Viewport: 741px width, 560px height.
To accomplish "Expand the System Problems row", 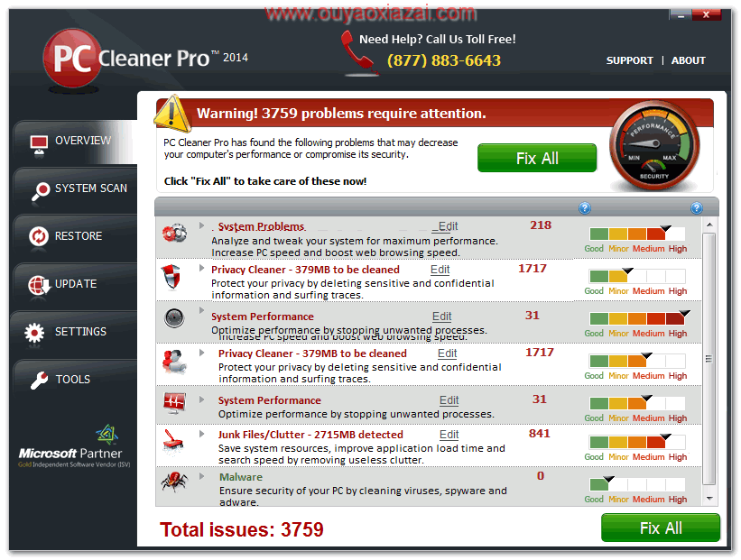I will pyautogui.click(x=202, y=225).
